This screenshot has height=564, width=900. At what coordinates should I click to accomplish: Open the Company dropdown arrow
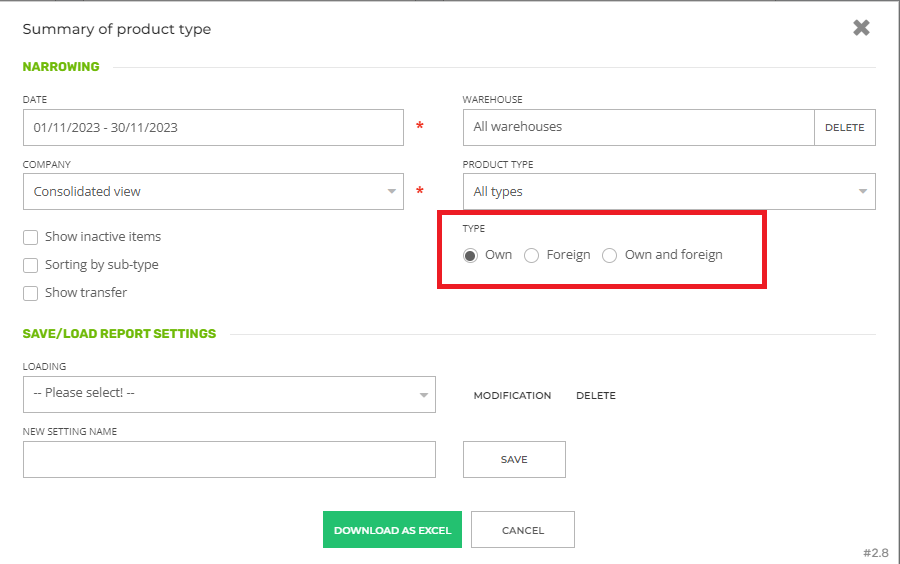click(392, 192)
